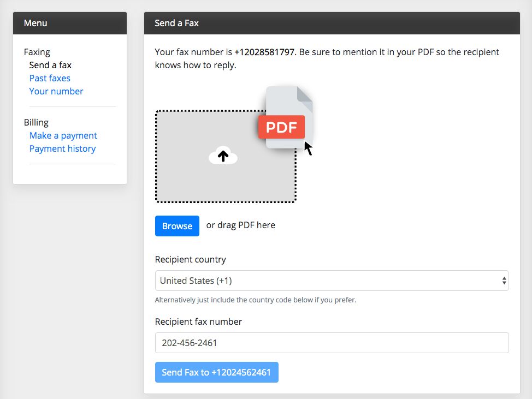Check Payment history in Billing section
532x399 pixels.
point(62,148)
